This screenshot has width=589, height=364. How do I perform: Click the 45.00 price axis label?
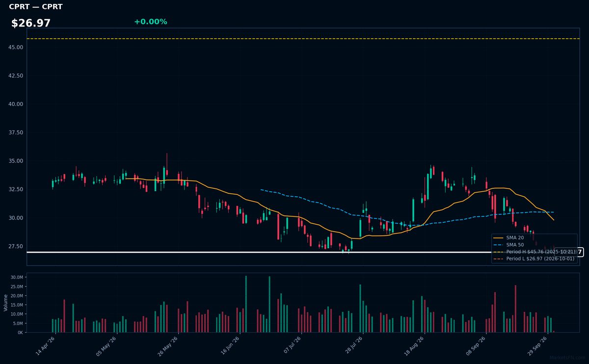(16, 47)
